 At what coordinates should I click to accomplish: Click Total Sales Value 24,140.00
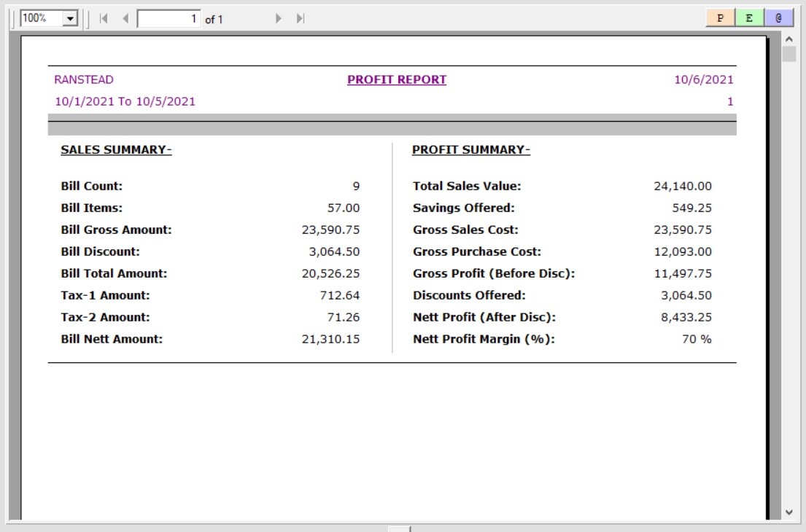[683, 186]
